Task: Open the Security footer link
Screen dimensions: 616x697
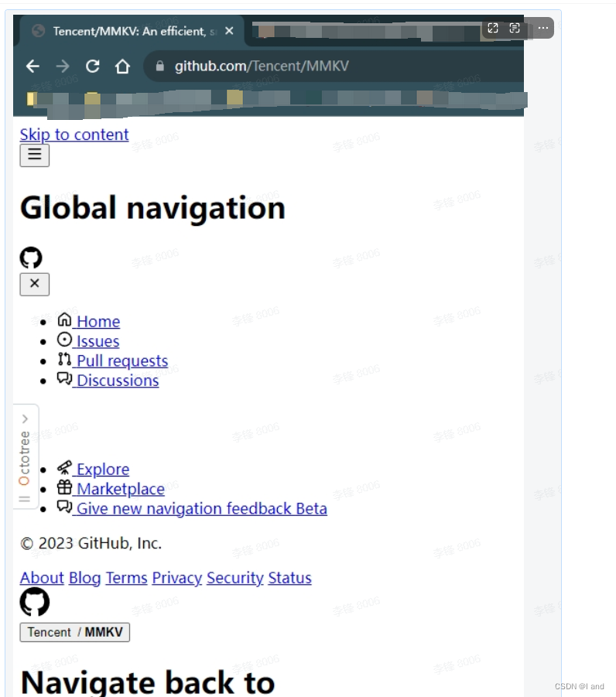Action: pyautogui.click(x=235, y=577)
